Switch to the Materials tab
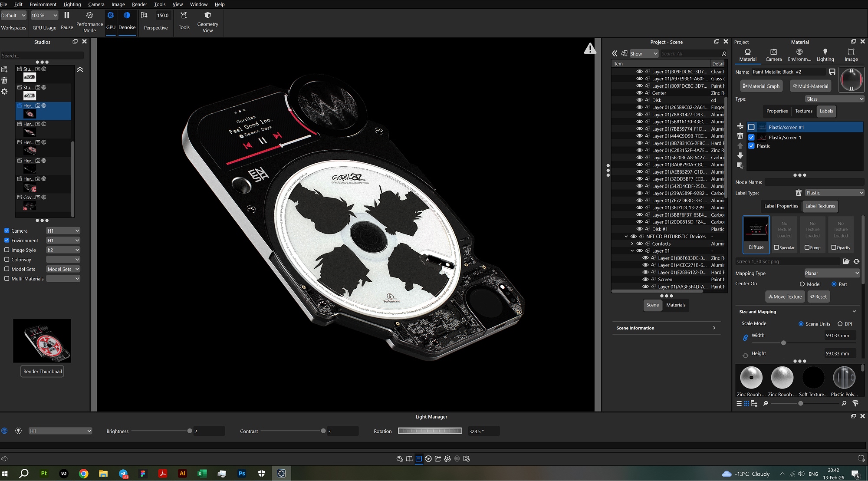This screenshot has width=868, height=481. 676,305
